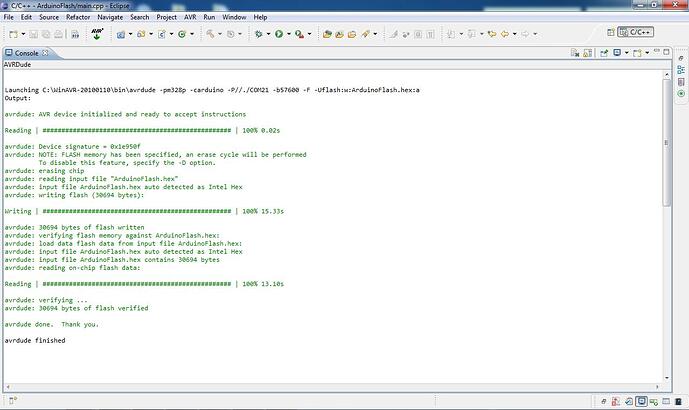Open the Source menu
This screenshot has width=689, height=410.
click(49, 17)
